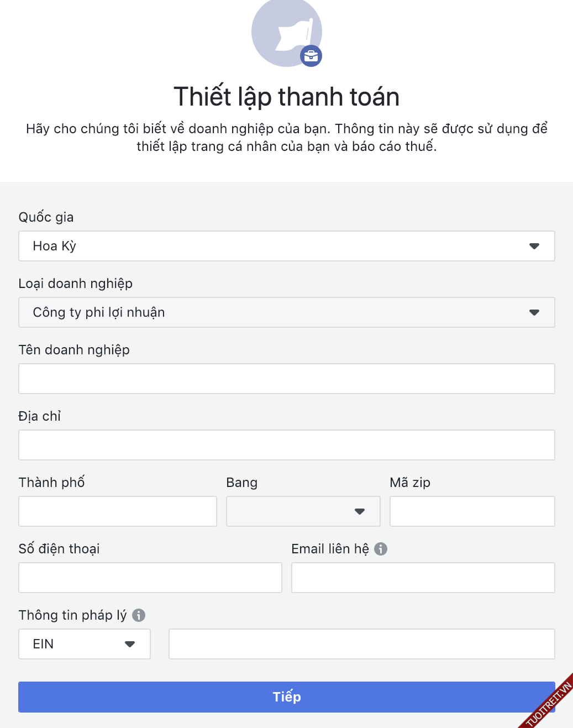Focus the Địa chỉ address field
The image size is (573, 728).
coord(286,445)
